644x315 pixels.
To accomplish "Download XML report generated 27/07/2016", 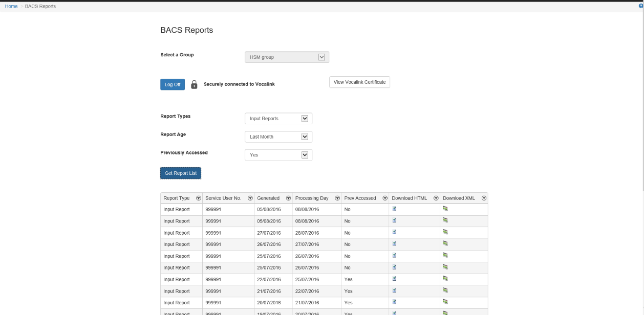I will 445,232.
